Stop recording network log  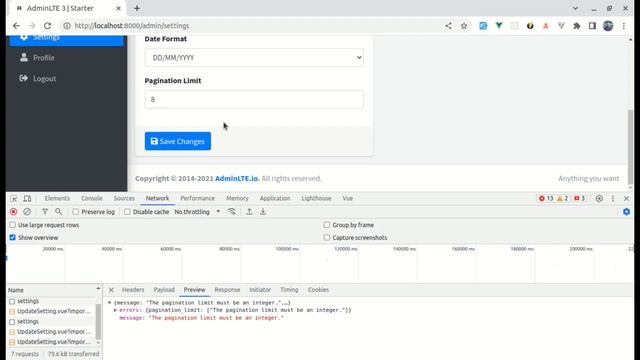pos(13,212)
